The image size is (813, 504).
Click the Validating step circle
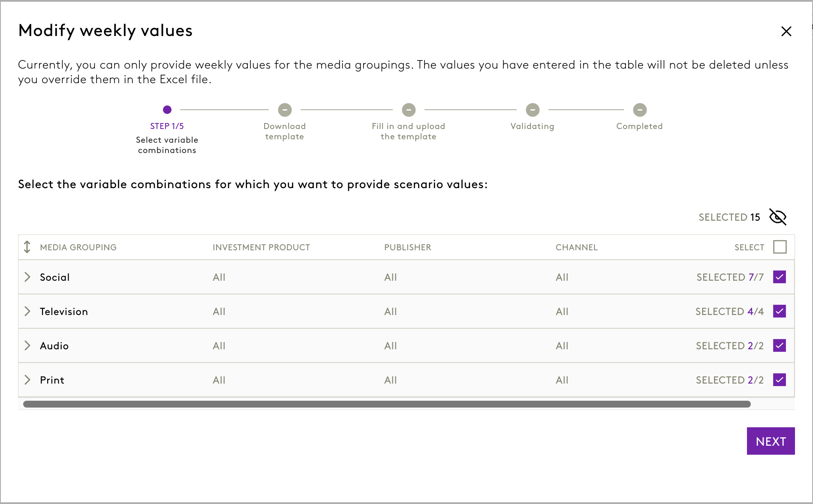coord(533,110)
